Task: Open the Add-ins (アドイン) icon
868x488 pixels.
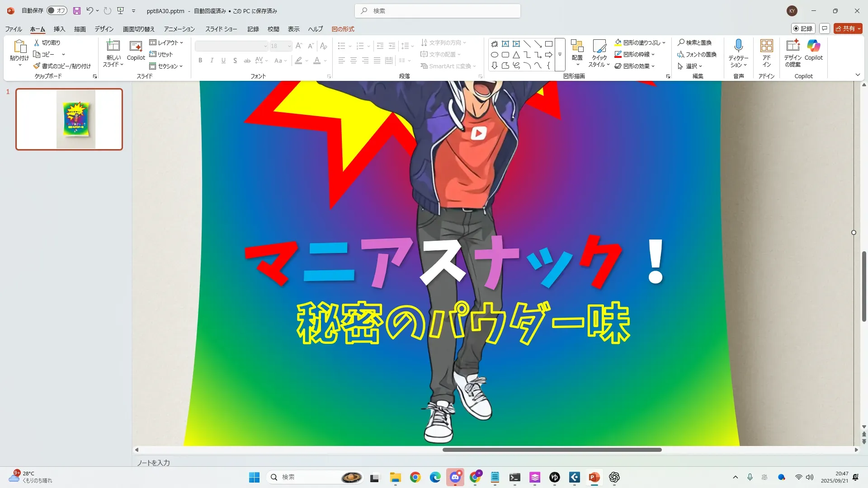Action: [766, 46]
